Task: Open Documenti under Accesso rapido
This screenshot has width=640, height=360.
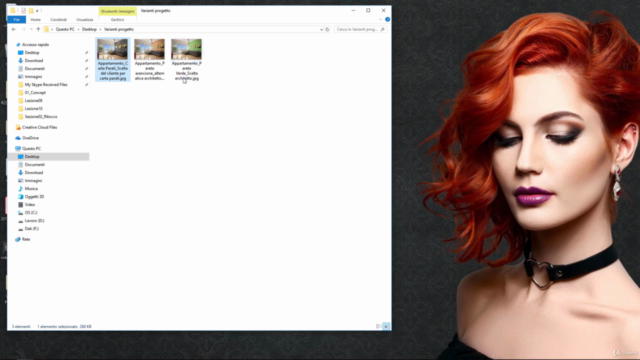Action: 35,69
